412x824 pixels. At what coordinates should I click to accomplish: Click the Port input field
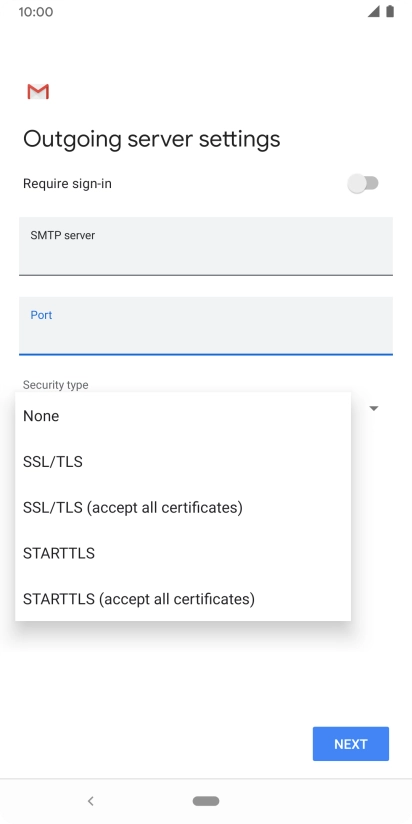pyautogui.click(x=206, y=326)
